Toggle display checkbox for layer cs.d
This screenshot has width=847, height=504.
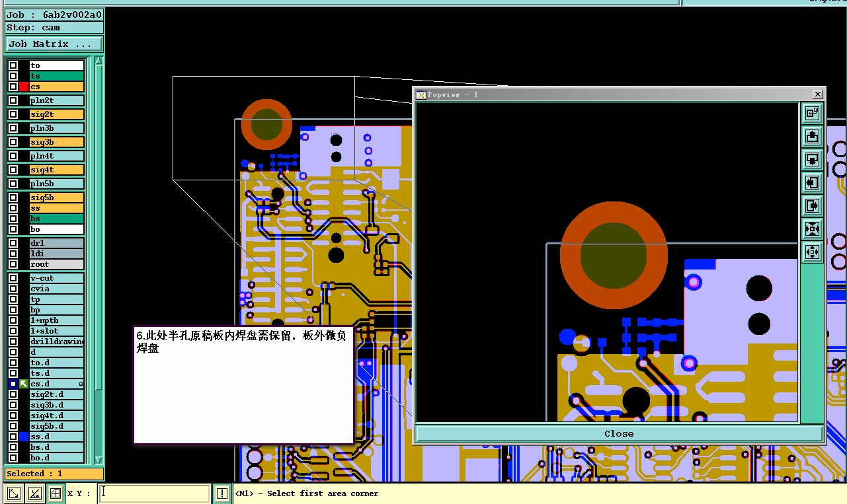tap(13, 384)
